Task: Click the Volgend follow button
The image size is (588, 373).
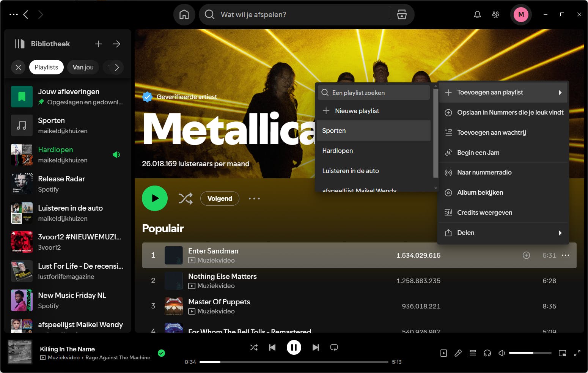Action: 220,198
